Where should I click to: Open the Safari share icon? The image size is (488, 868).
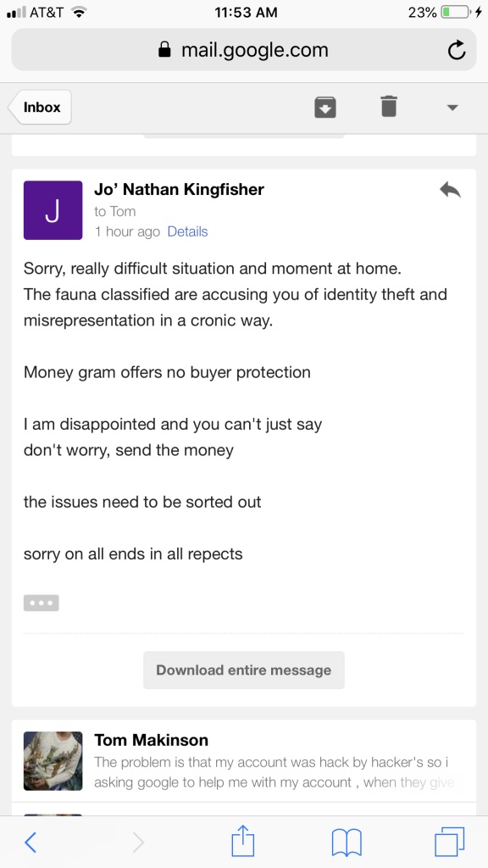[242, 842]
